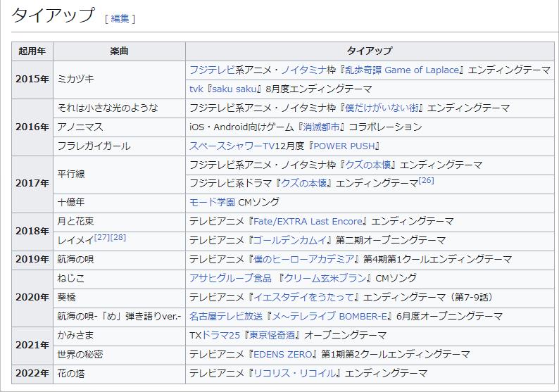Click the 月と花束 song cell
This screenshot has width=559, height=392.
[x=119, y=221]
